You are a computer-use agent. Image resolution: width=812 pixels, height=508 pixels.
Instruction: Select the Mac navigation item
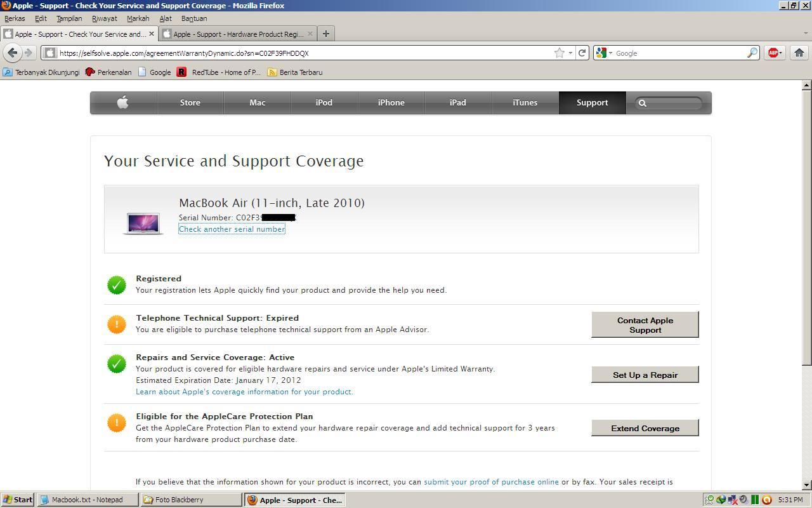(x=258, y=102)
